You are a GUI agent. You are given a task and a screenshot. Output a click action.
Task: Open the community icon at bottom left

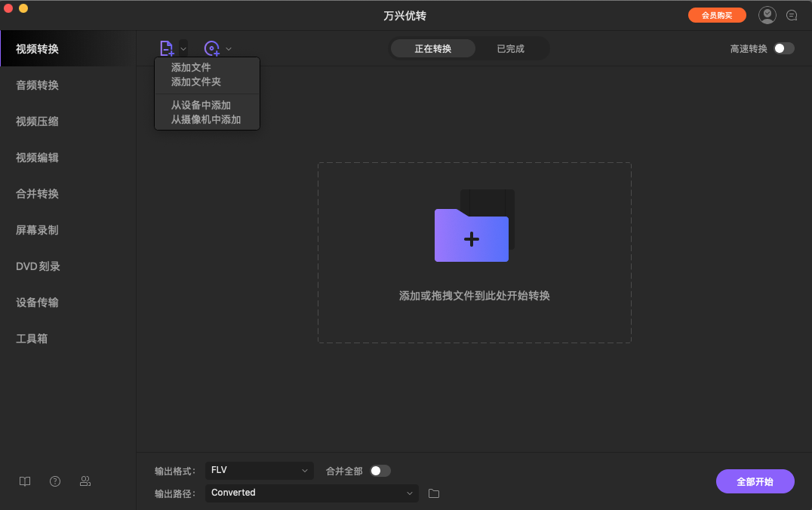(85, 481)
